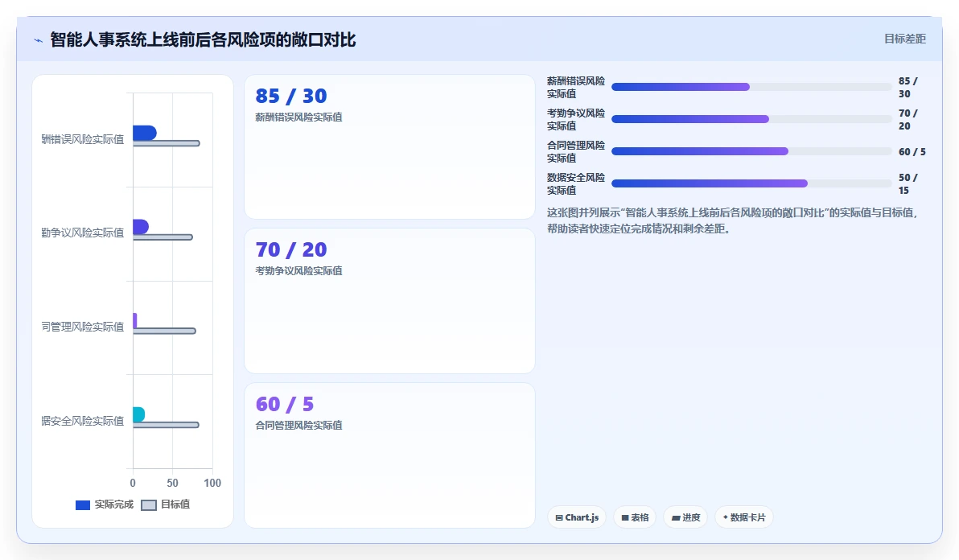Image resolution: width=959 pixels, height=560 pixels.
Task: Click the purple 合同管理 actual bar in chart
Action: pos(134,320)
